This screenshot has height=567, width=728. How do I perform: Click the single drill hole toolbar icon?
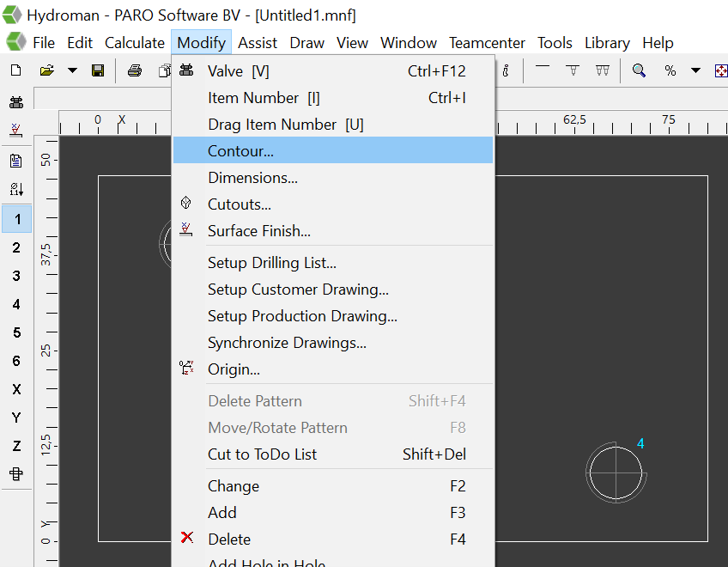coord(573,70)
